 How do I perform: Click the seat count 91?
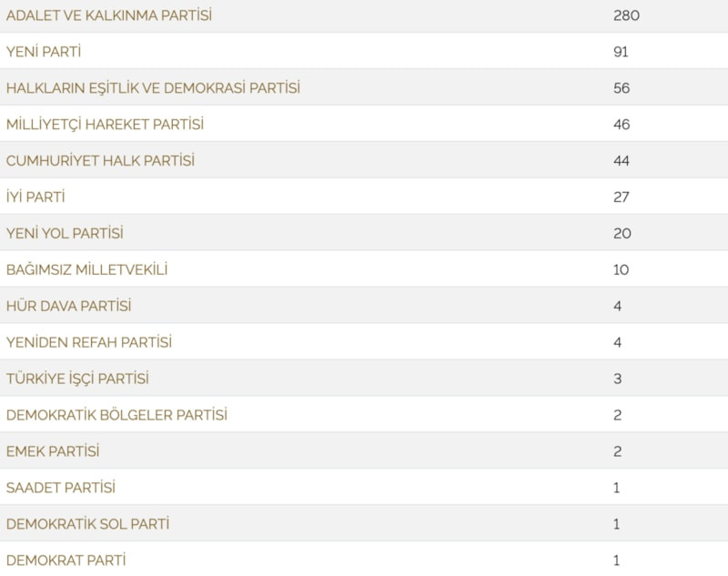621,52
